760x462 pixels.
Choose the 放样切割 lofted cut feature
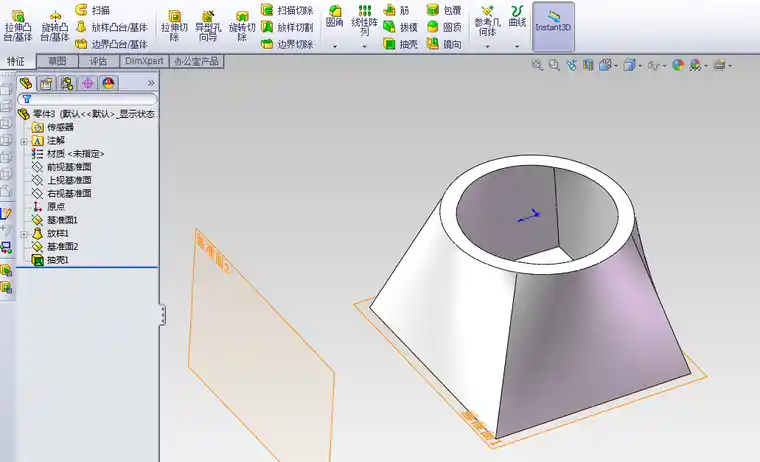tap(287, 27)
